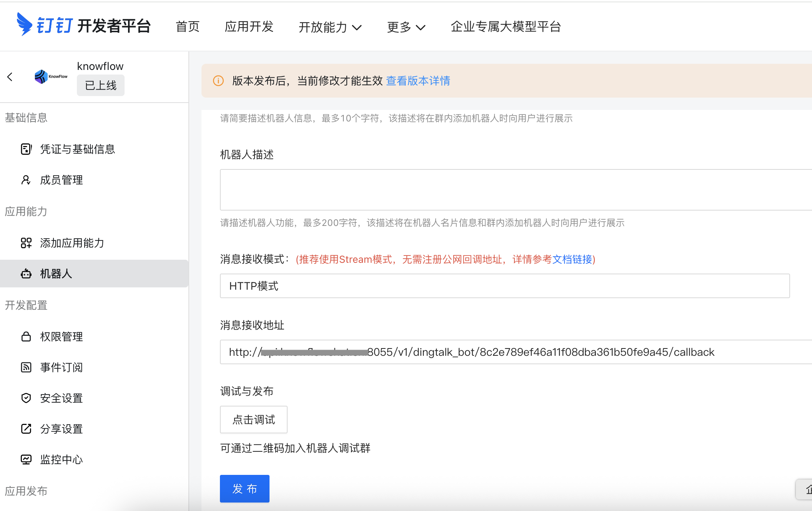The width and height of the screenshot is (812, 511).
Task: Open 监控中心 in the sidebar
Action: (62, 460)
